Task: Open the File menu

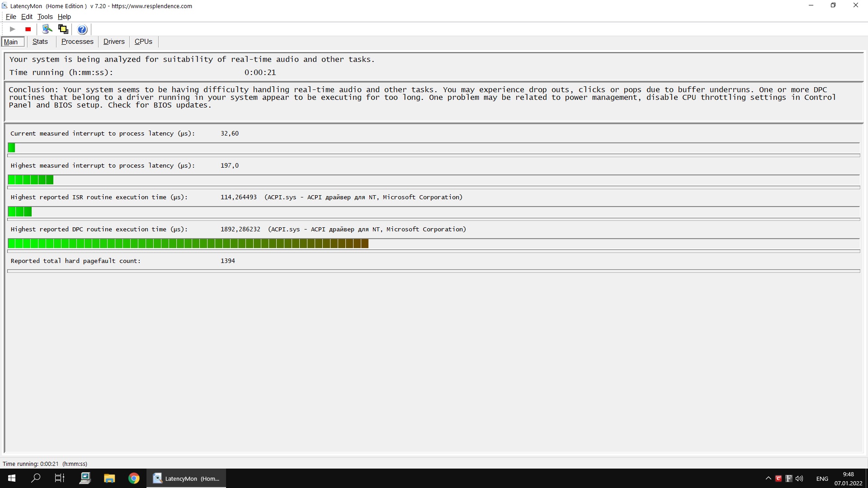Action: pyautogui.click(x=11, y=17)
